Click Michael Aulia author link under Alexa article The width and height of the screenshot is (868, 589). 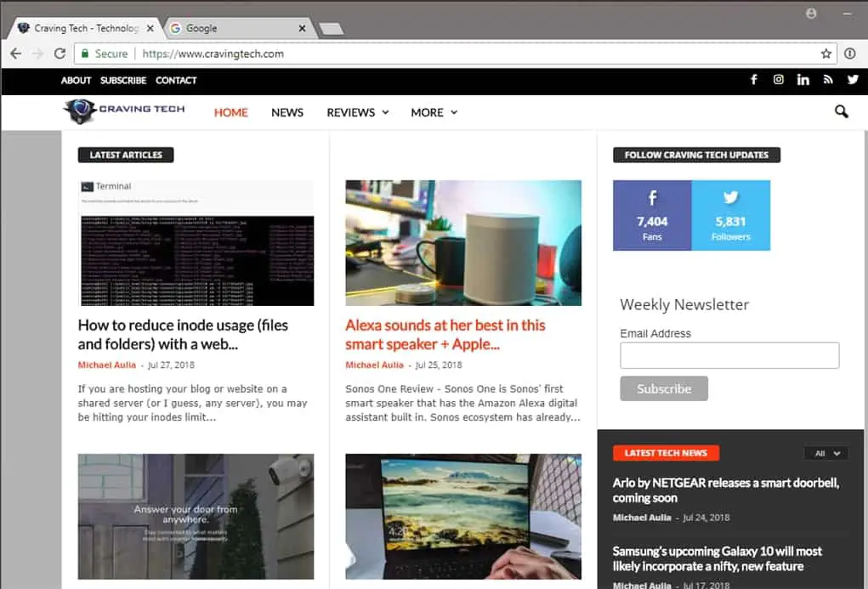pyautogui.click(x=374, y=365)
